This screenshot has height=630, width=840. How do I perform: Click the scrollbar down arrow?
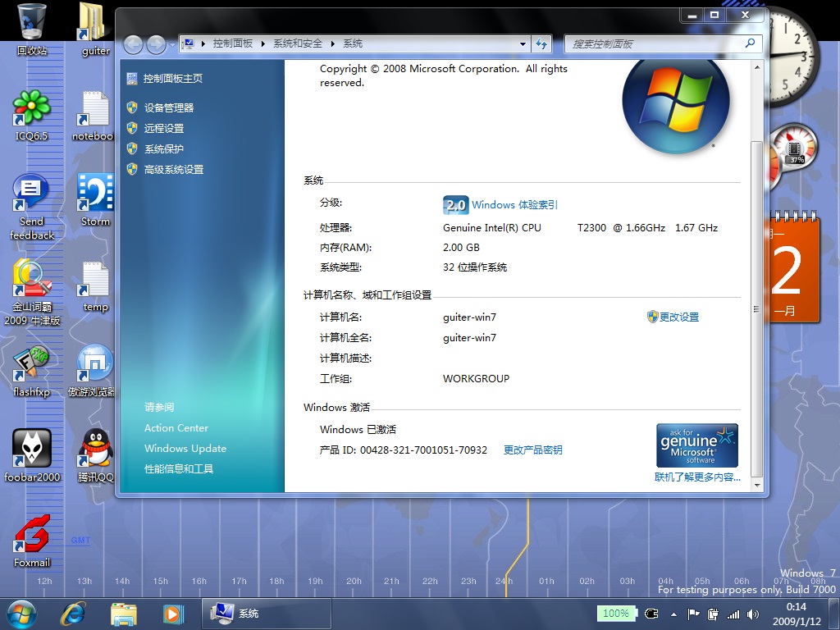[757, 486]
